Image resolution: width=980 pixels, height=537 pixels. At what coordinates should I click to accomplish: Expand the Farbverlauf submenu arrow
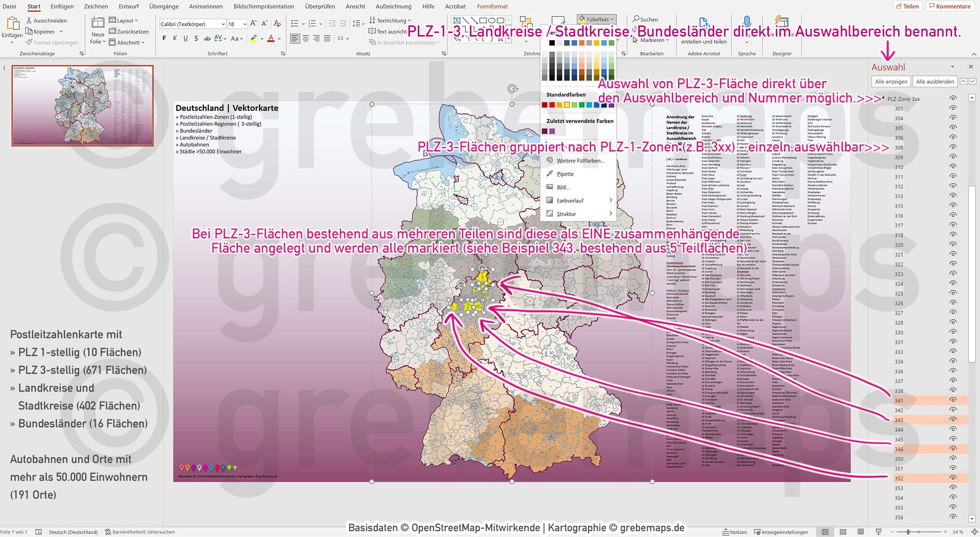(611, 200)
